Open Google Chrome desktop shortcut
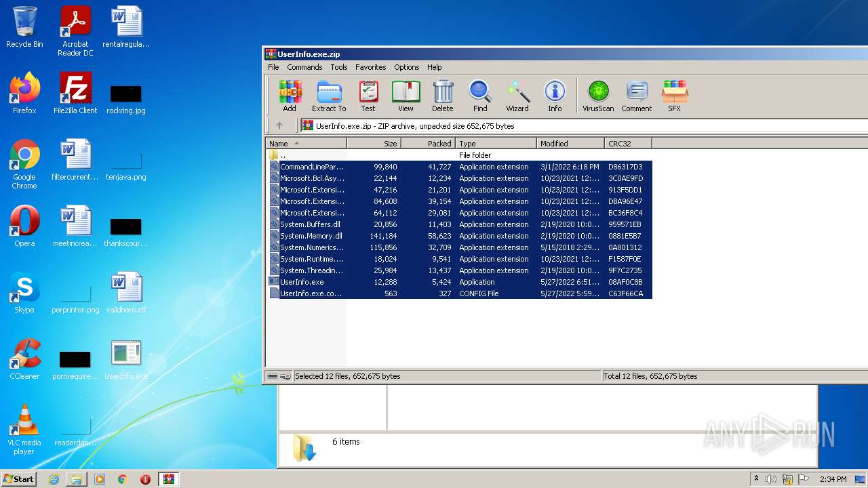868x488 pixels. (24, 164)
